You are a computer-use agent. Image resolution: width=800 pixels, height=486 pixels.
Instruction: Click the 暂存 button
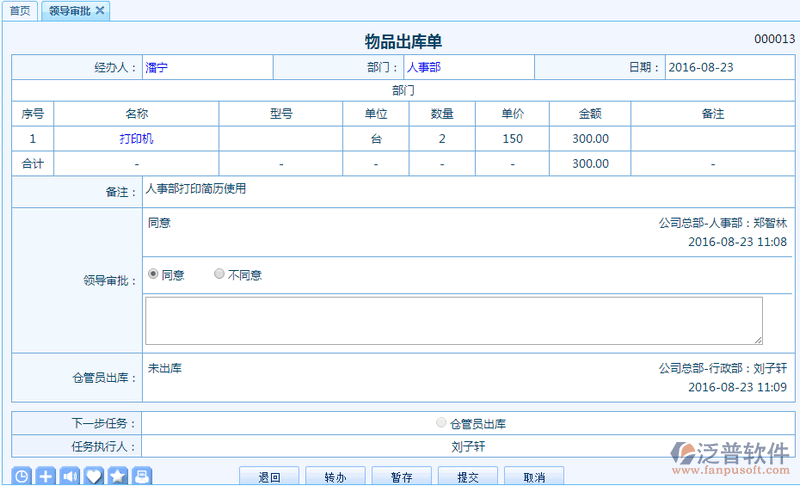[x=402, y=477]
